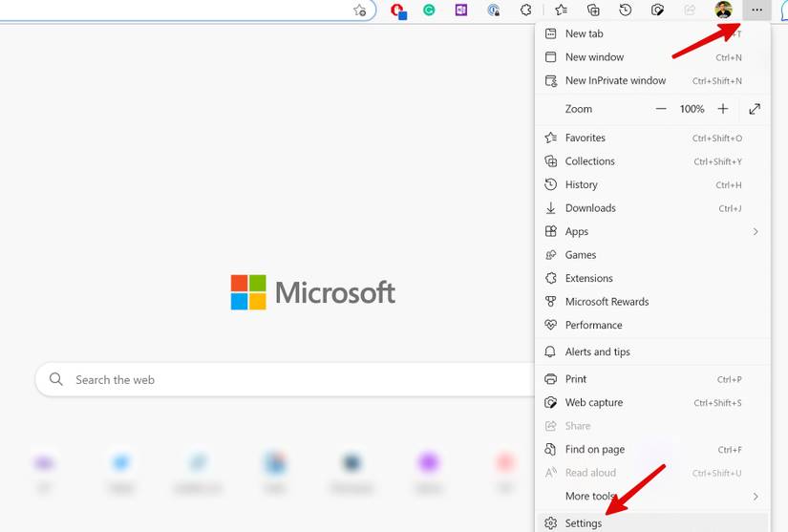The image size is (788, 532).
Task: Open the History clock toolbar icon
Action: pyautogui.click(x=625, y=11)
